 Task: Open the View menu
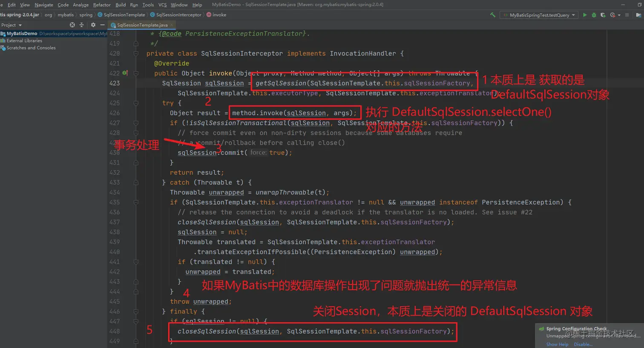point(25,5)
